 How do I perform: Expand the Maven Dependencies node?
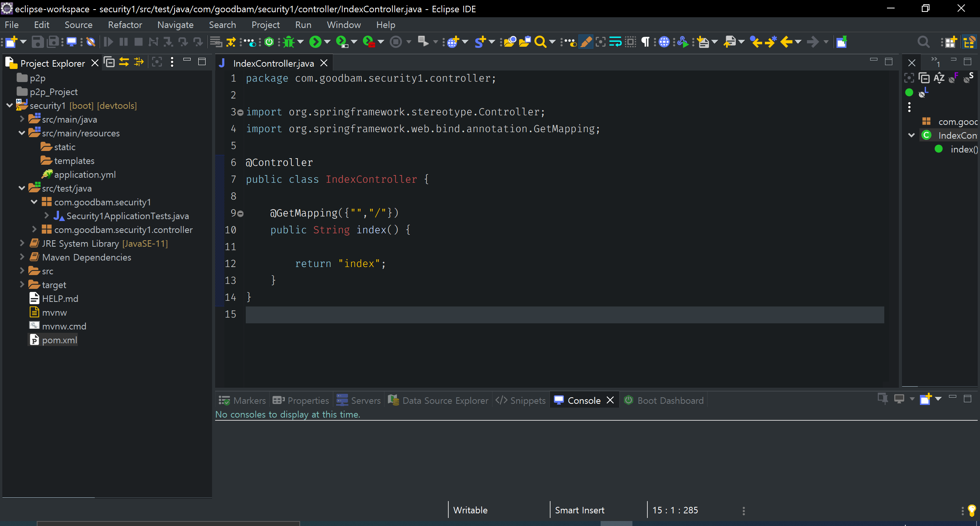(x=22, y=257)
